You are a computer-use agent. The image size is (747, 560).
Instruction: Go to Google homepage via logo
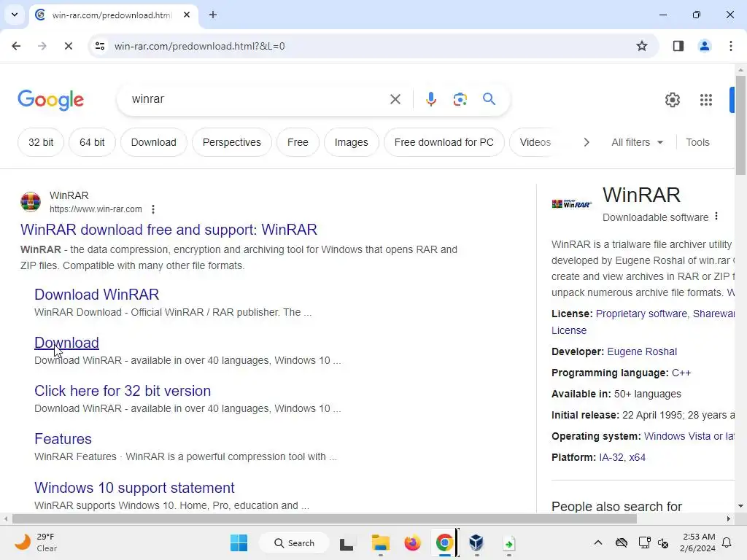(x=50, y=99)
